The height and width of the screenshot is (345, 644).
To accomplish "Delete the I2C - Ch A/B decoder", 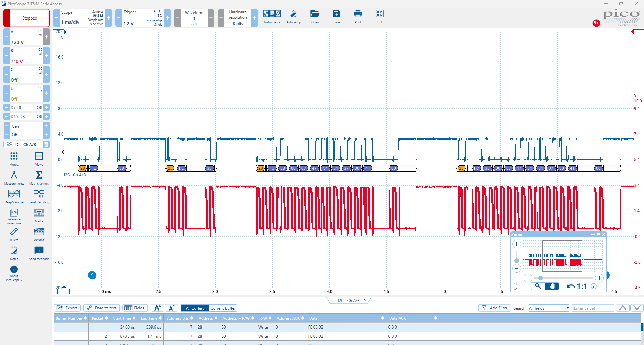I will click(46, 144).
